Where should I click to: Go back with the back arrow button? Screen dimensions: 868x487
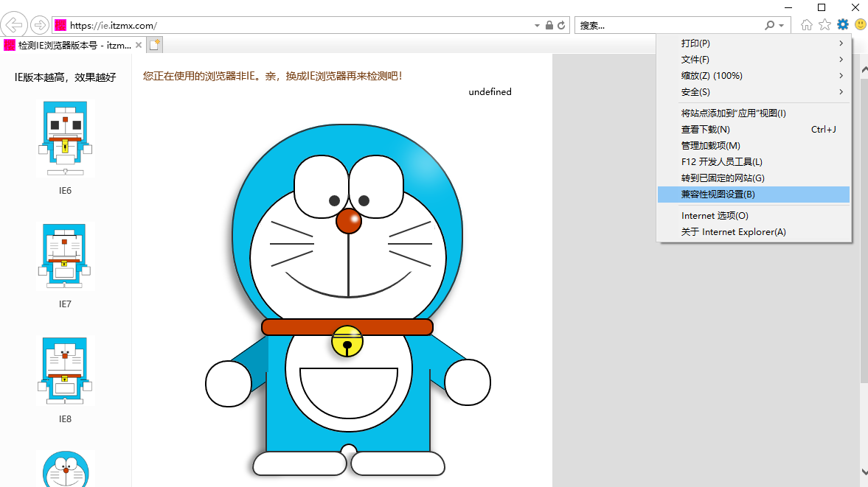pos(14,25)
